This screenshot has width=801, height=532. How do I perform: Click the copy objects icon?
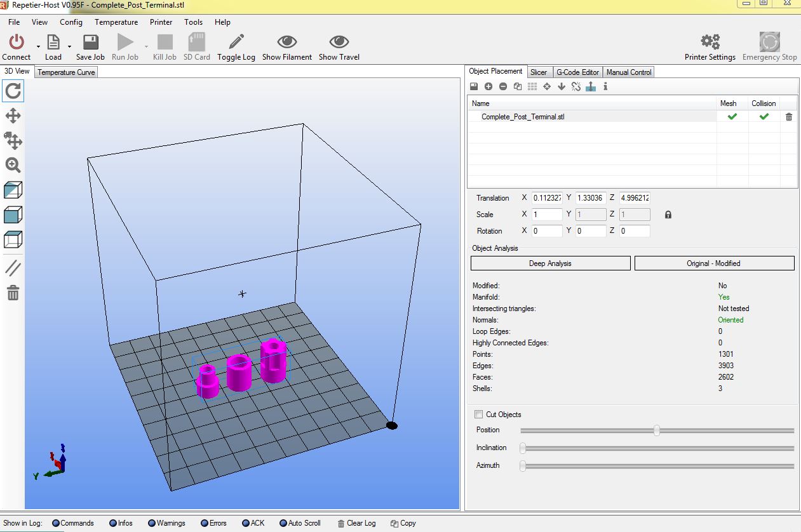(x=518, y=86)
